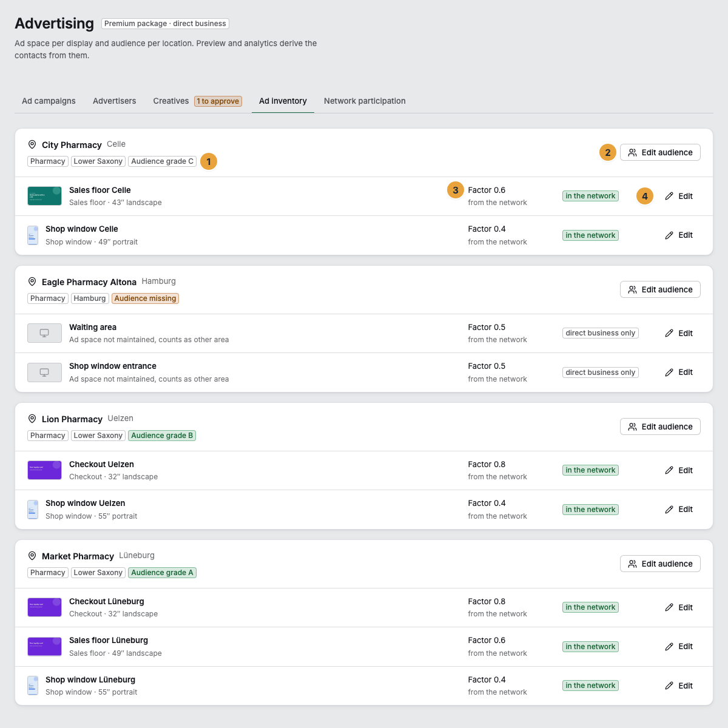The image size is (728, 728).
Task: Click the 'Pharmacy' tag under Lion Pharmacy
Action: point(48,436)
